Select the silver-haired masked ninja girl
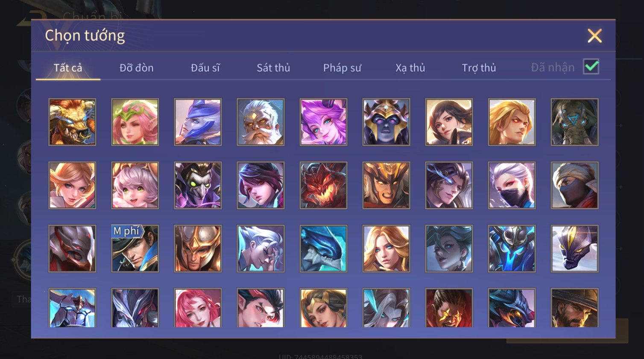This screenshot has height=359, width=644. [512, 185]
